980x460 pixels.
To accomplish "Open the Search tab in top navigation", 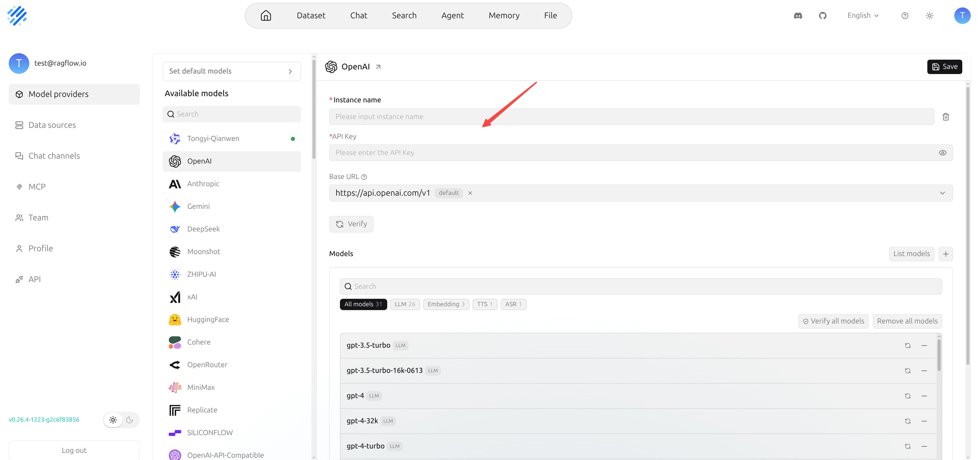I will 404,16.
